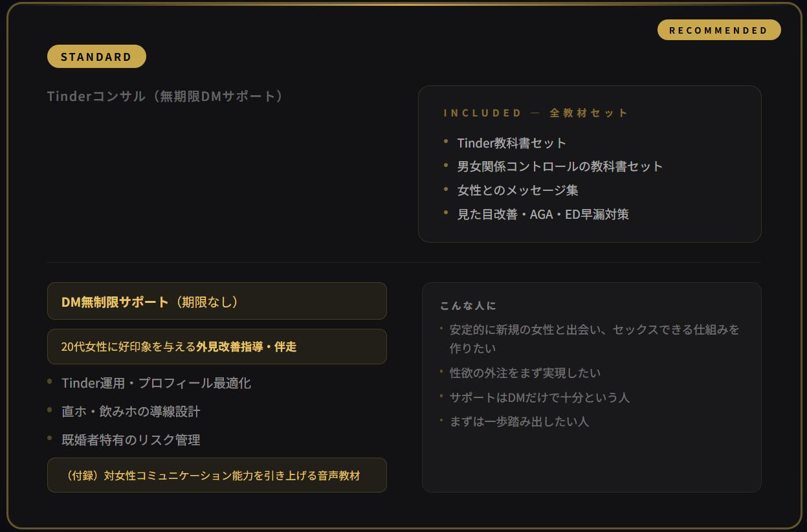
Task: Select the 性欲の外注をまず実現したい line
Action: pos(525,373)
